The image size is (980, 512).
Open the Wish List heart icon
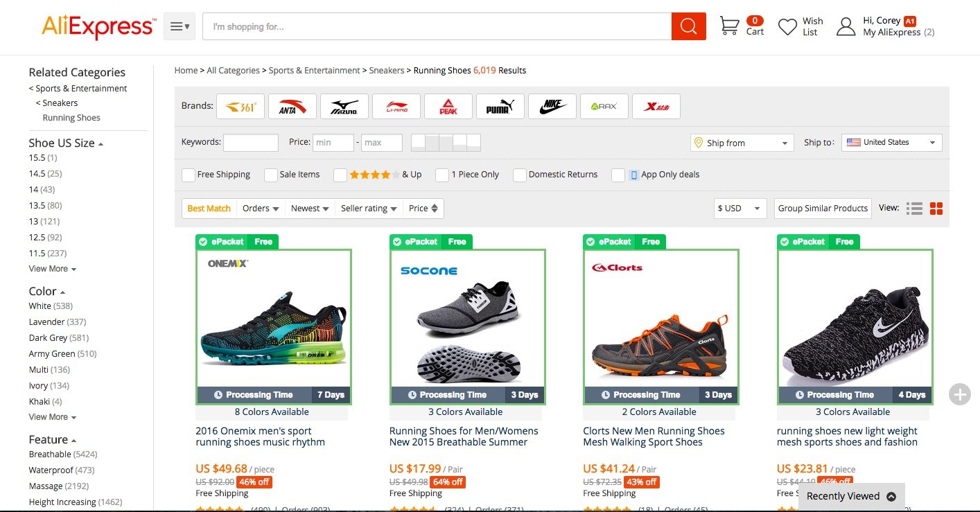[x=787, y=27]
